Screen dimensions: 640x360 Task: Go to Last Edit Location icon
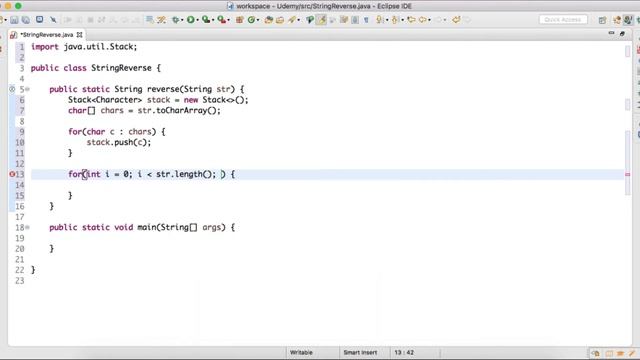[411, 20]
